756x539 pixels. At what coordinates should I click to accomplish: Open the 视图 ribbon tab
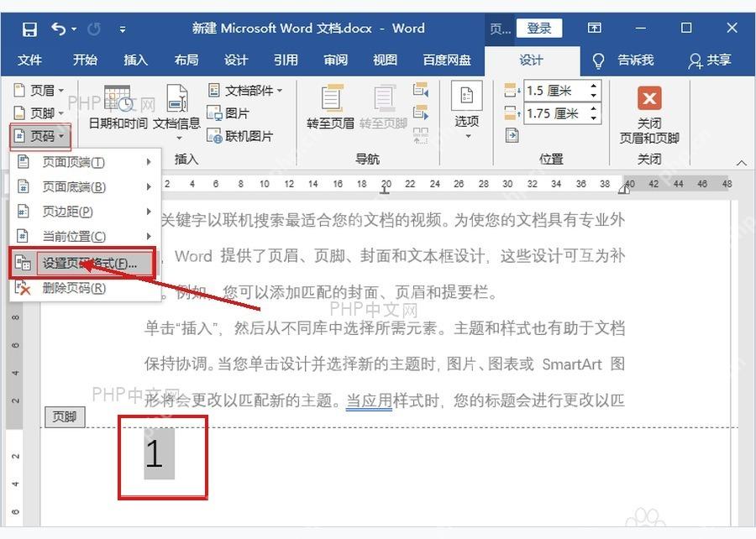pos(386,60)
